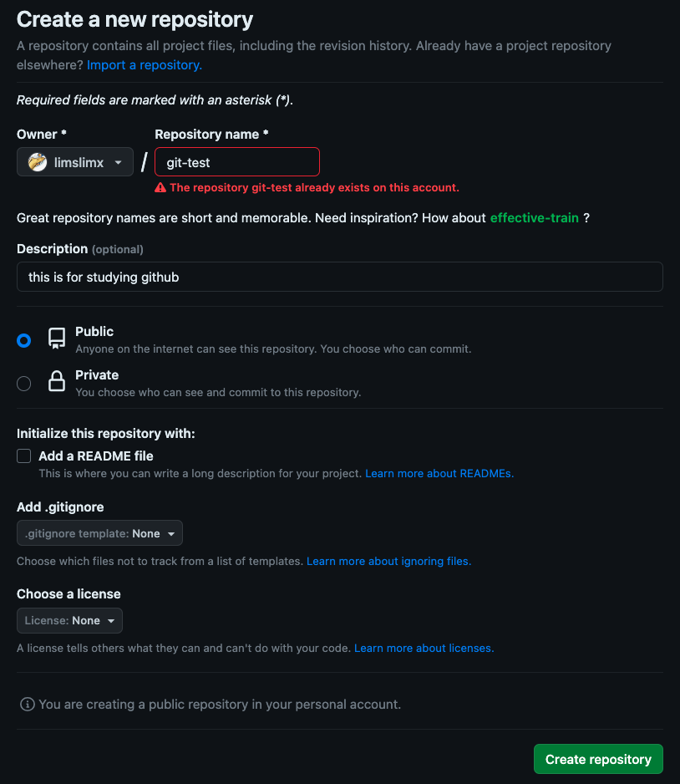The height and width of the screenshot is (784, 680).
Task: Enable the Add a README file checkbox
Action: click(23, 456)
